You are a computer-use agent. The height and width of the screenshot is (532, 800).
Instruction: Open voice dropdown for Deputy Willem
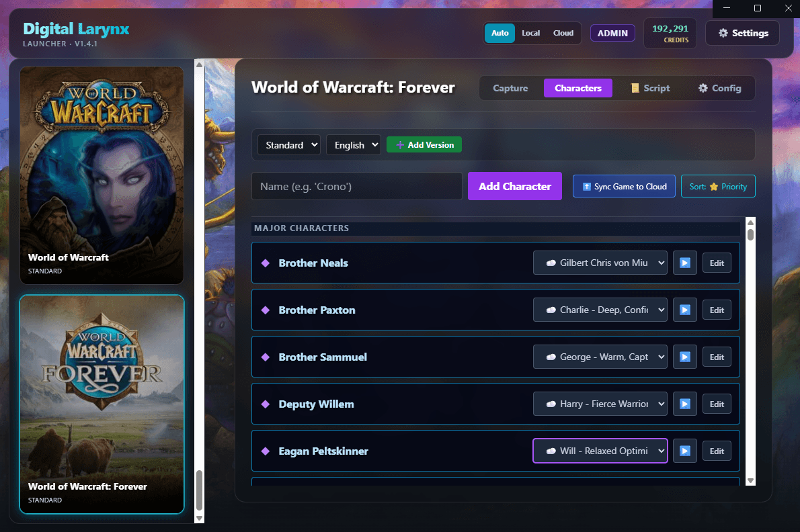tap(600, 404)
